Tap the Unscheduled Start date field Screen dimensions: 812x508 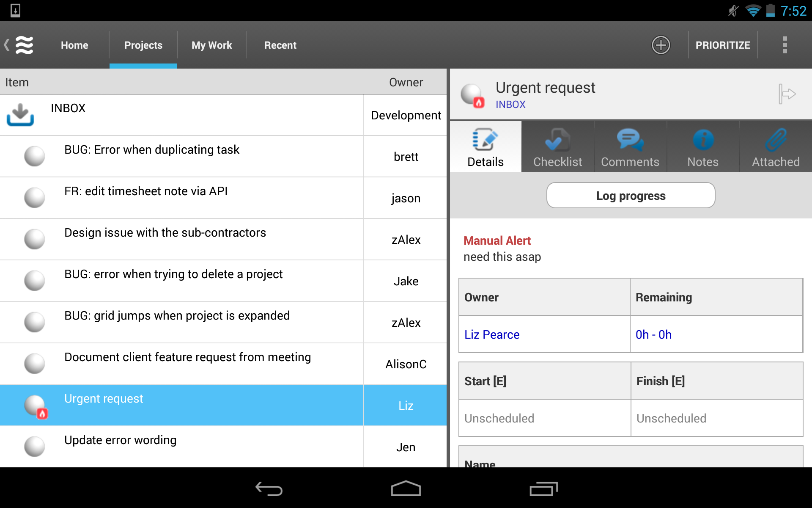pyautogui.click(x=499, y=418)
